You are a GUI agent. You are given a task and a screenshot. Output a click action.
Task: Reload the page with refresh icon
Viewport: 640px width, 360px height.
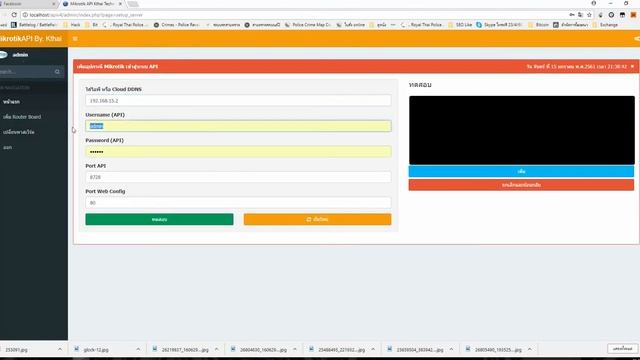pyautogui.click(x=14, y=15)
